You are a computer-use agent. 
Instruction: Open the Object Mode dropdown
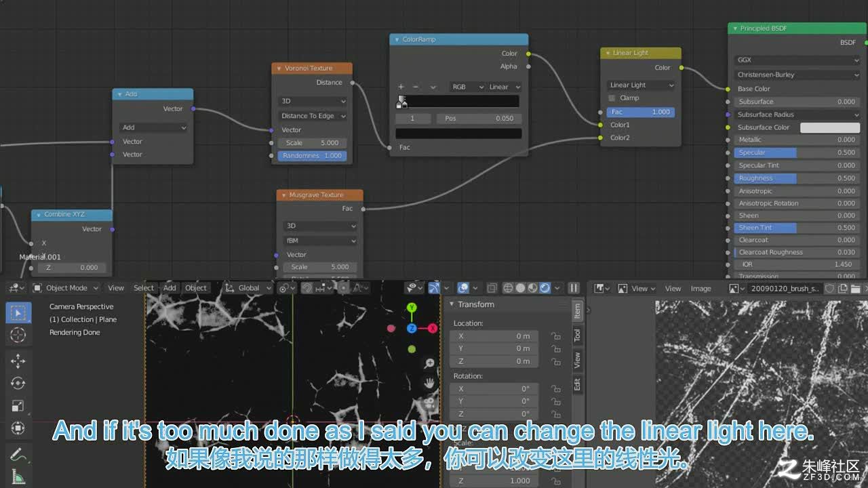[x=66, y=288]
